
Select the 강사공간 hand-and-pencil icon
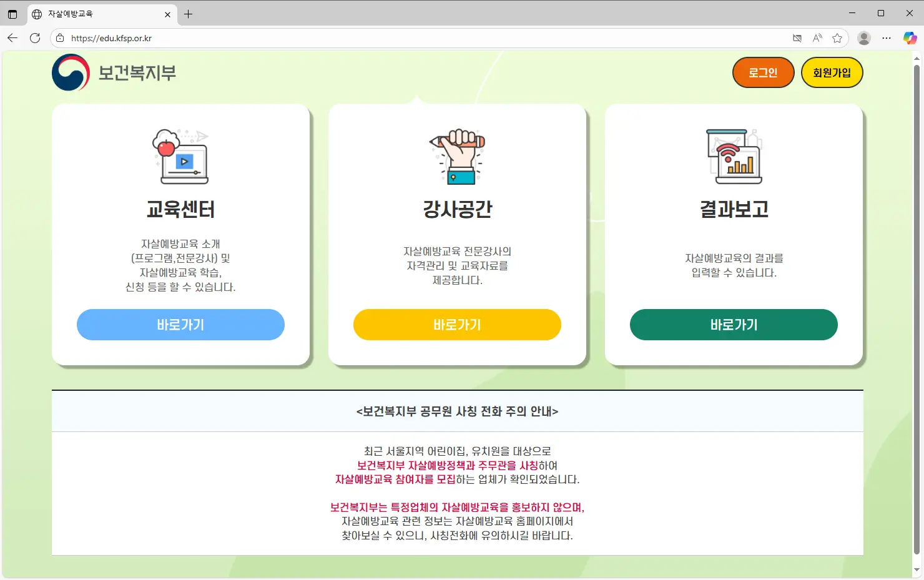[456, 156]
